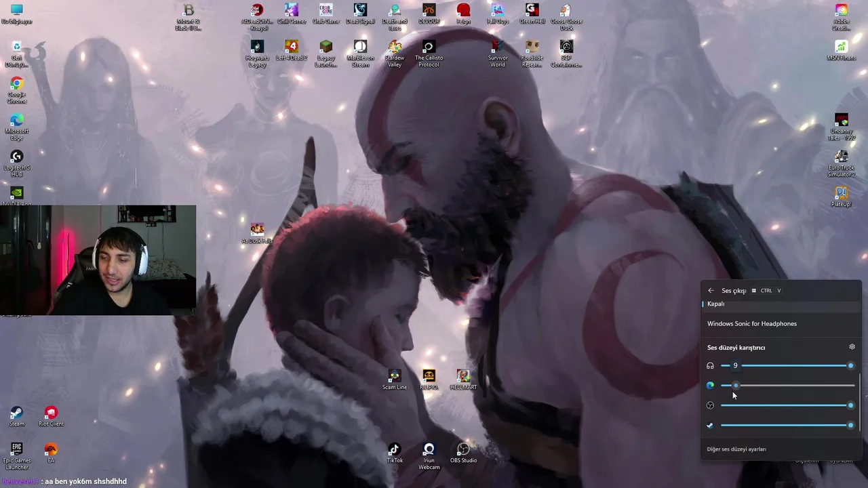Open the Steam desktop shortcut
This screenshot has height=488, width=868.
(x=17, y=416)
